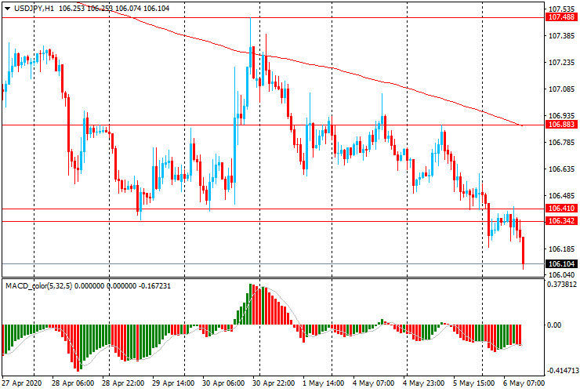
Task: Click the 106.635 price scale value
Action: click(x=561, y=169)
